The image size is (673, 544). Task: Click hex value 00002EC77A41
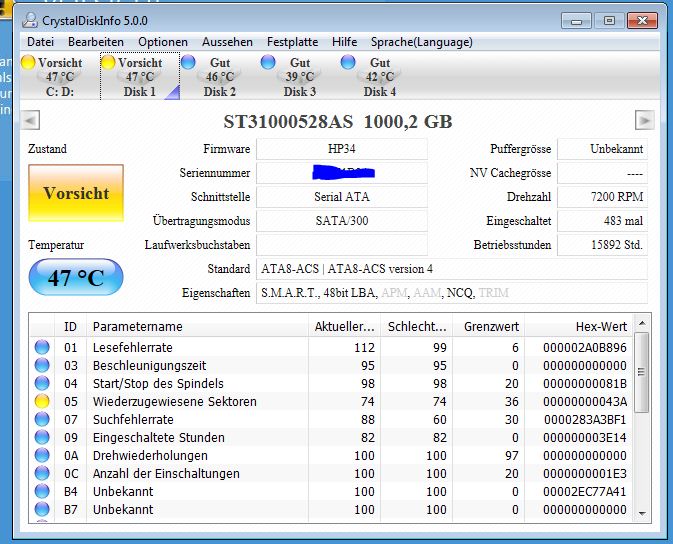pyautogui.click(x=585, y=491)
